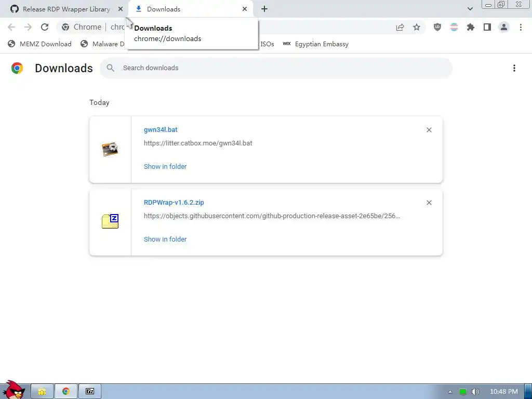Click the 10:48 PM taskbar clock

point(504,392)
